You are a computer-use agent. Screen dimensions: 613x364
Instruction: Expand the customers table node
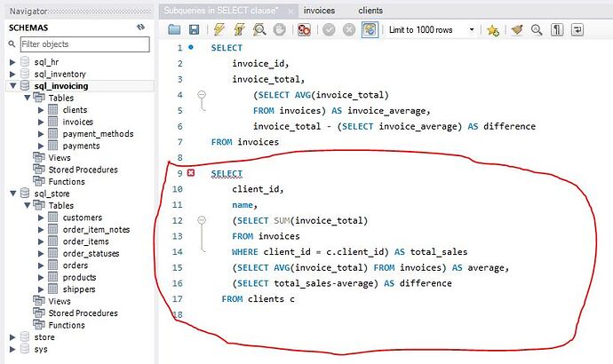point(41,218)
